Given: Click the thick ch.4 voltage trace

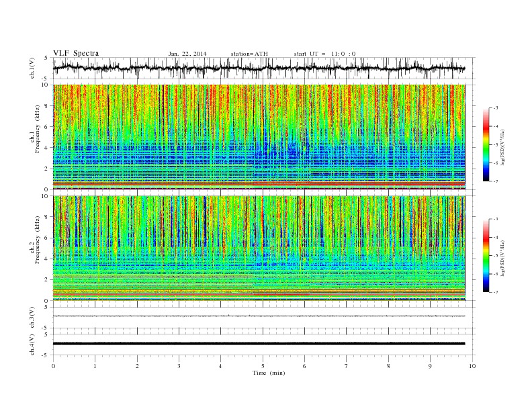Looking at the screenshot, I should click(x=259, y=344).
